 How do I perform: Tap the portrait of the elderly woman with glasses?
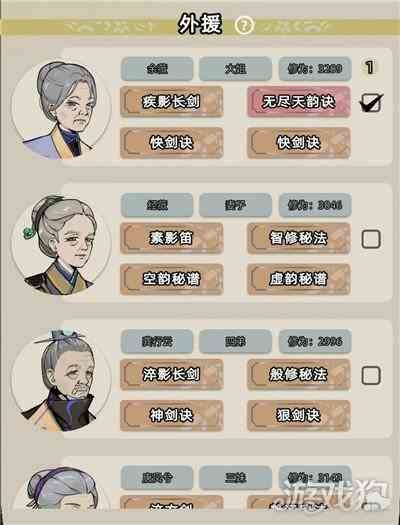pos(61,109)
